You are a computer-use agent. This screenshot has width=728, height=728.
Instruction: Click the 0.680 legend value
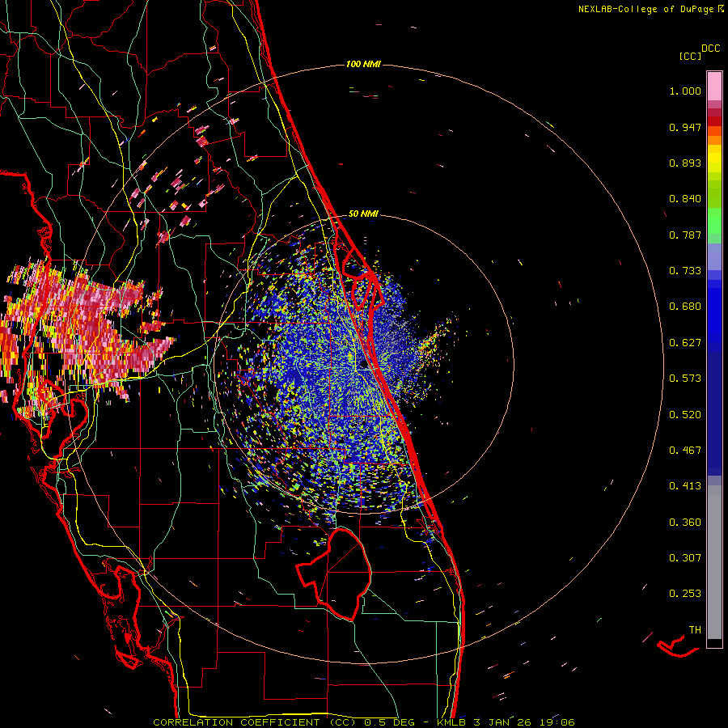[x=685, y=307]
